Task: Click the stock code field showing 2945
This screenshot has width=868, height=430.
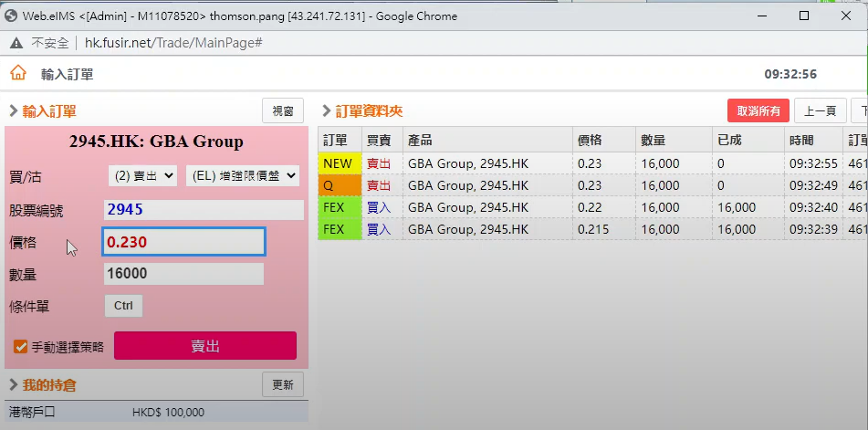Action: coord(204,210)
